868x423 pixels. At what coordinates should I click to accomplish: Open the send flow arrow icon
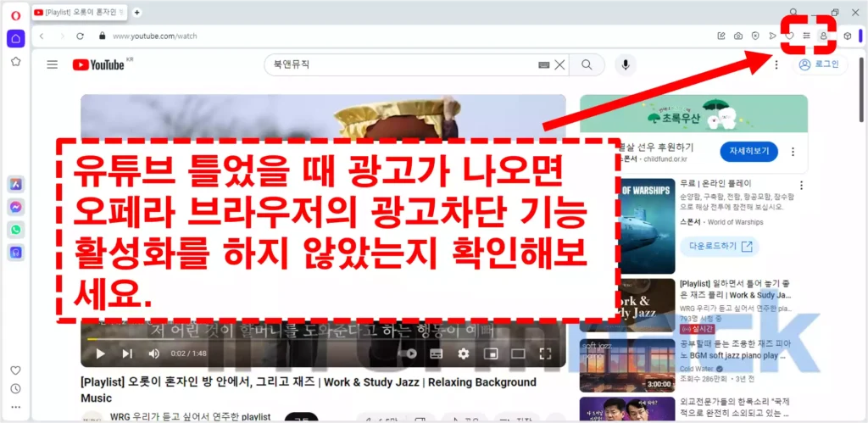point(773,36)
